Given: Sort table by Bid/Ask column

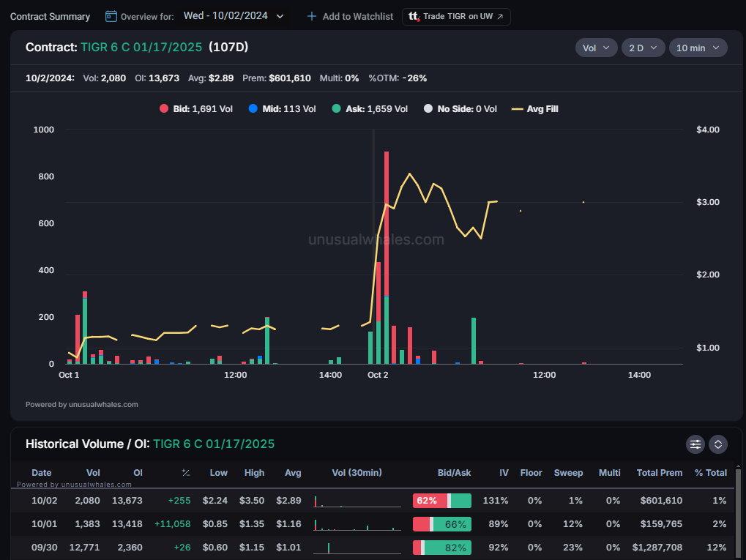Looking at the screenshot, I should point(455,472).
